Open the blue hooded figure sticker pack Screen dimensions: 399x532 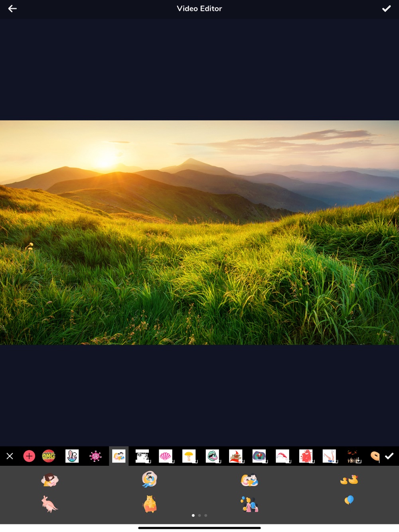(259, 456)
